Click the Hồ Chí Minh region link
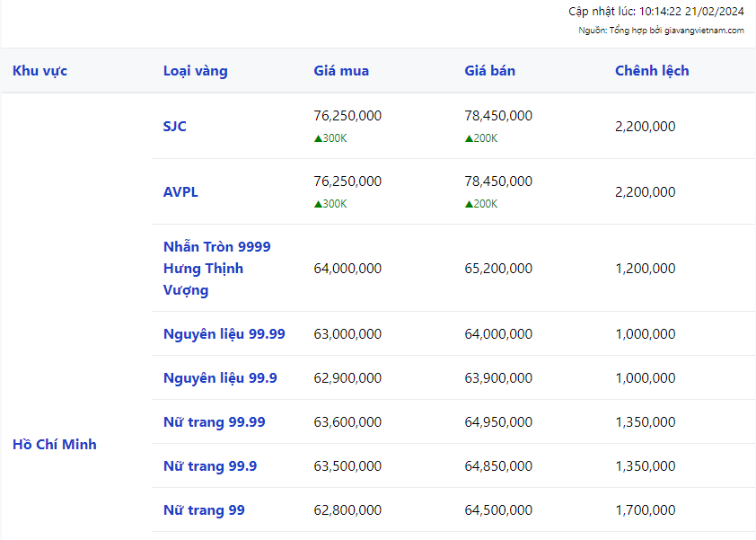 click(55, 445)
